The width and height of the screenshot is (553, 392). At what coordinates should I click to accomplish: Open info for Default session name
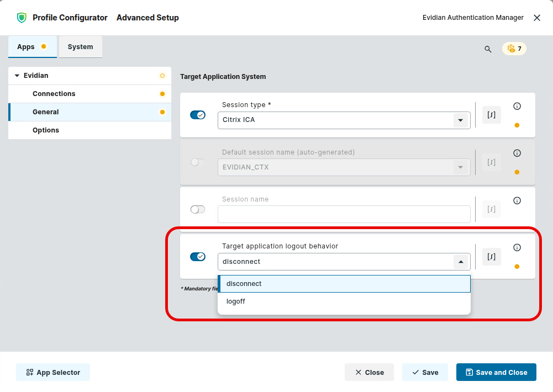[517, 153]
